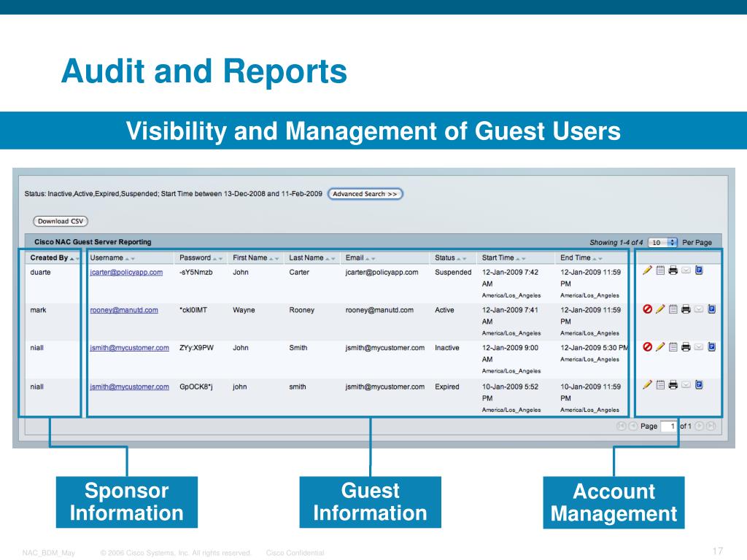Sort table by Username column header

tap(107, 257)
